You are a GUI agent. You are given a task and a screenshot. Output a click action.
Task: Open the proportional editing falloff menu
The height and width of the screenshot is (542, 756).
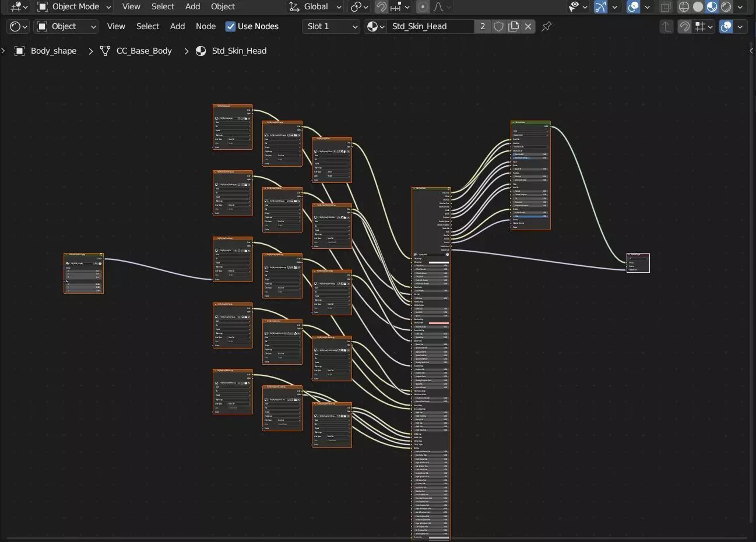442,6
